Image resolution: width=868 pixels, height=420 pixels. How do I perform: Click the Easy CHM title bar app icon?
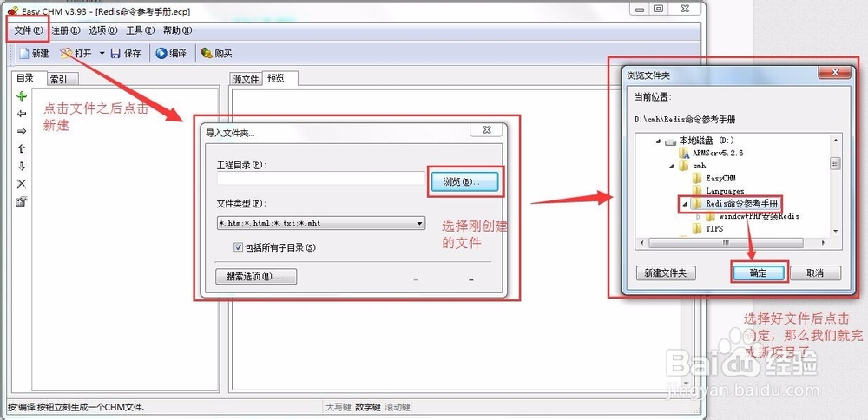[x=13, y=10]
